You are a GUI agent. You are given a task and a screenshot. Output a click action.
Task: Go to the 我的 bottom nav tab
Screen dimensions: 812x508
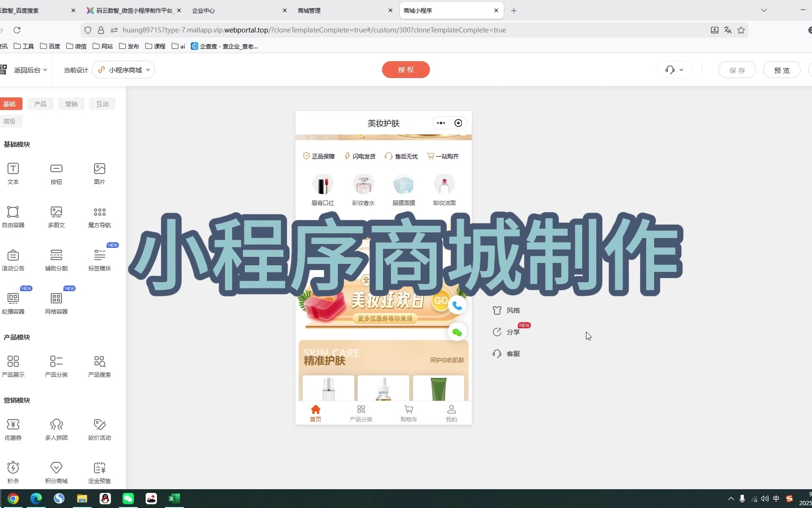tap(452, 413)
